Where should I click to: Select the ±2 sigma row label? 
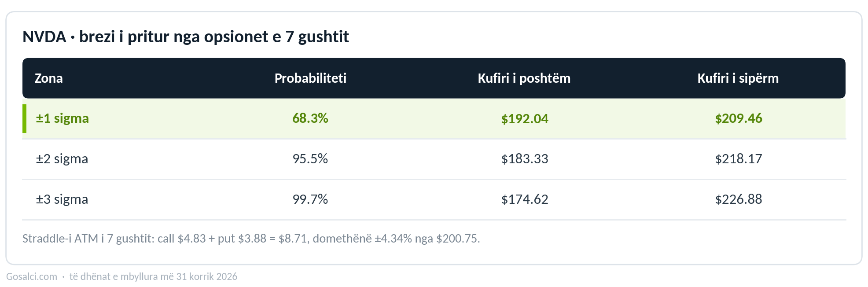click(62, 159)
